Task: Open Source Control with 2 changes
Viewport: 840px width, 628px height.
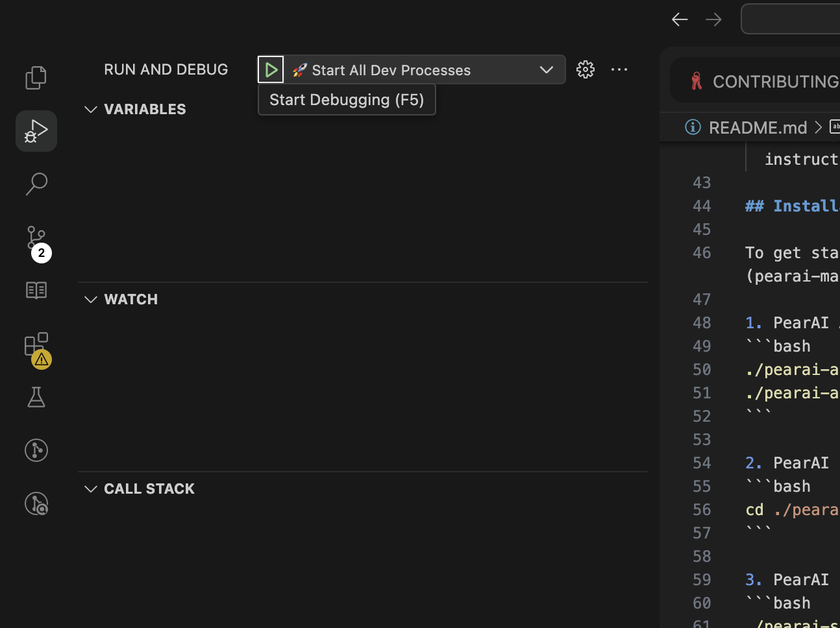Action: point(36,239)
